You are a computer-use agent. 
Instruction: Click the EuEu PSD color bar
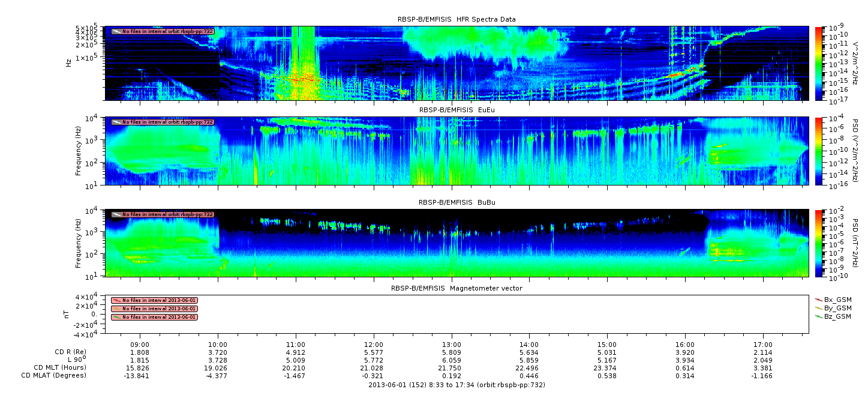pyautogui.click(x=818, y=151)
